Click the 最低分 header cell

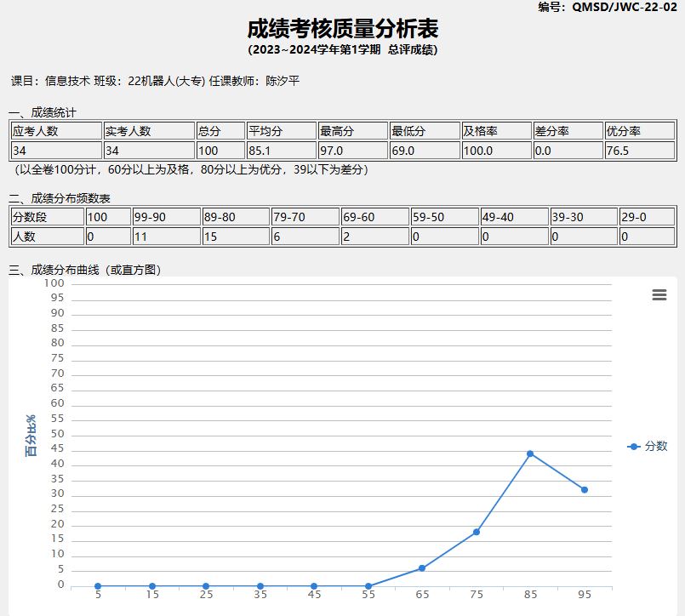click(x=425, y=131)
